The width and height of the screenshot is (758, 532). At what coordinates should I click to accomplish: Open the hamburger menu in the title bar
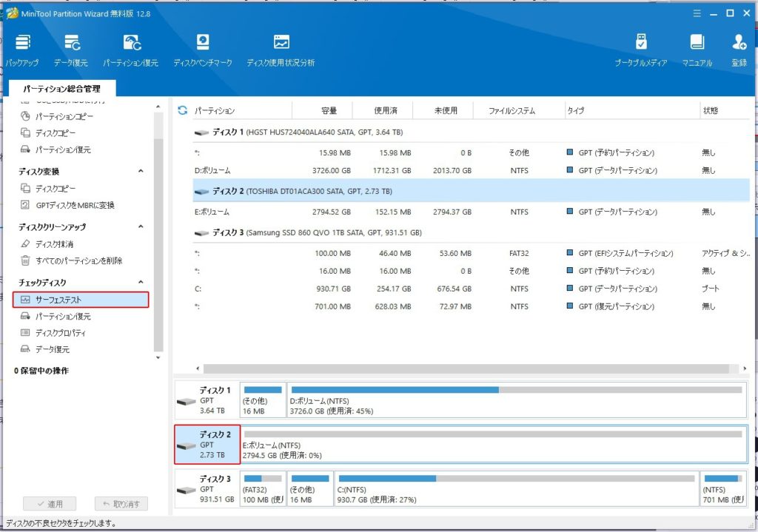pos(696,13)
